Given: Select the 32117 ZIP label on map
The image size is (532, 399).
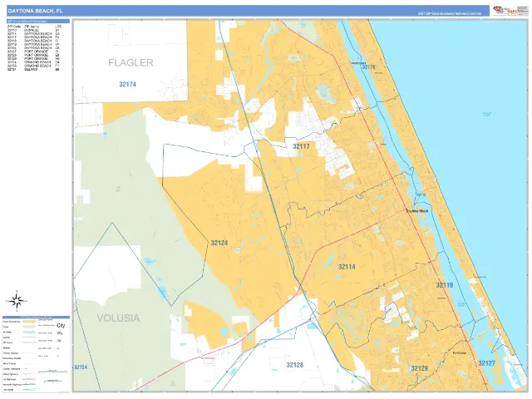Looking at the screenshot, I should click(301, 146).
